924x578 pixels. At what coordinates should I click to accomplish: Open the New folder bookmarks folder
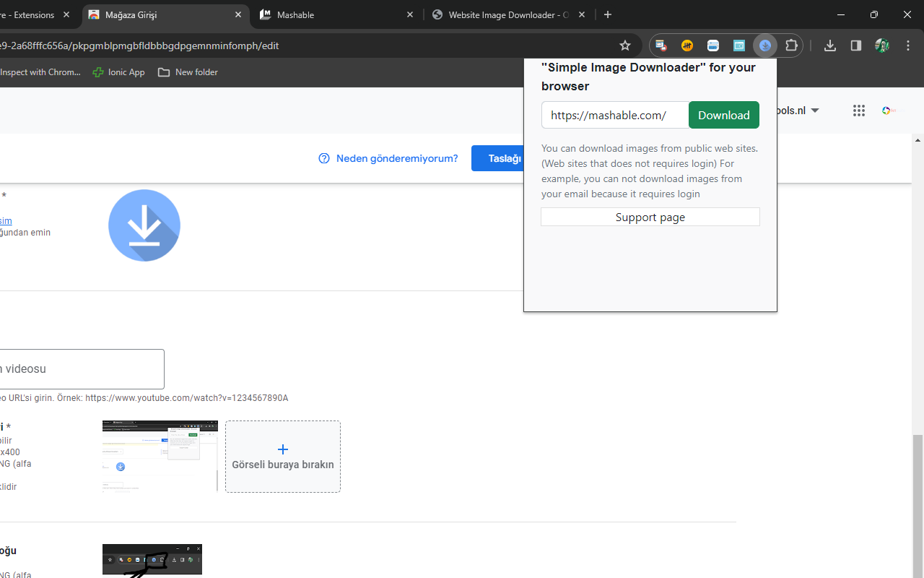(188, 72)
